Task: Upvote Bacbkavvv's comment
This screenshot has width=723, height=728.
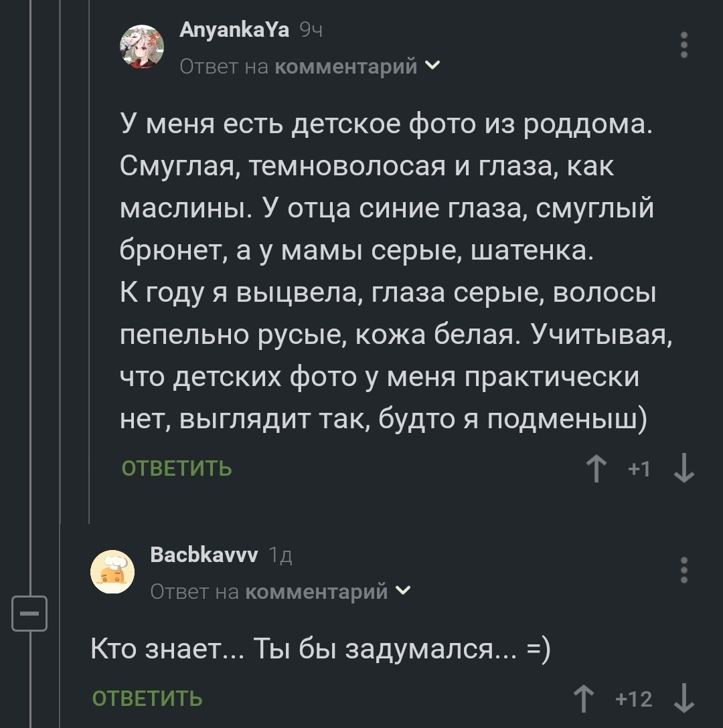Action: coord(584,699)
